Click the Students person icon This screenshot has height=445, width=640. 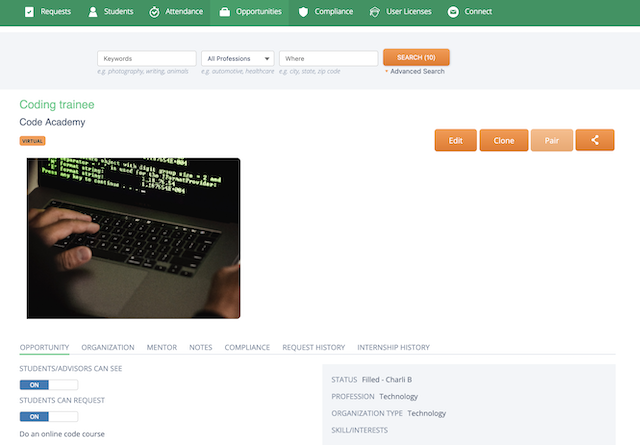(x=93, y=12)
